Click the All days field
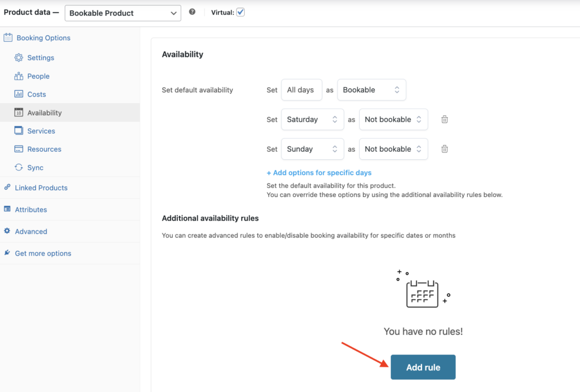The width and height of the screenshot is (580, 392). [x=301, y=90]
